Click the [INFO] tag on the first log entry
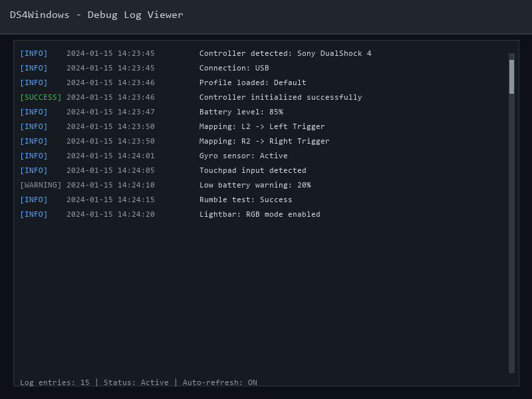Screen dimensions: 532x399 tap(34, 53)
